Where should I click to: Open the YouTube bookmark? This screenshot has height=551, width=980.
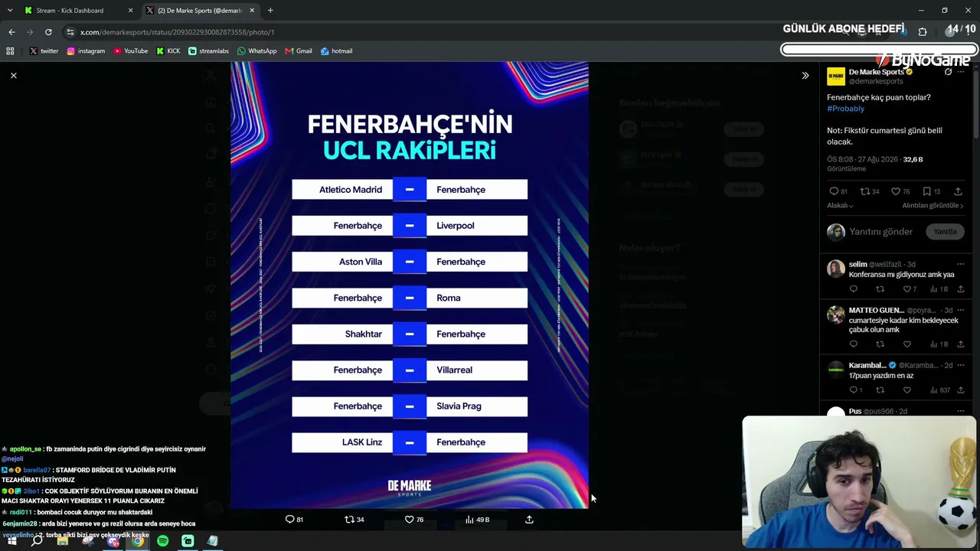click(131, 51)
